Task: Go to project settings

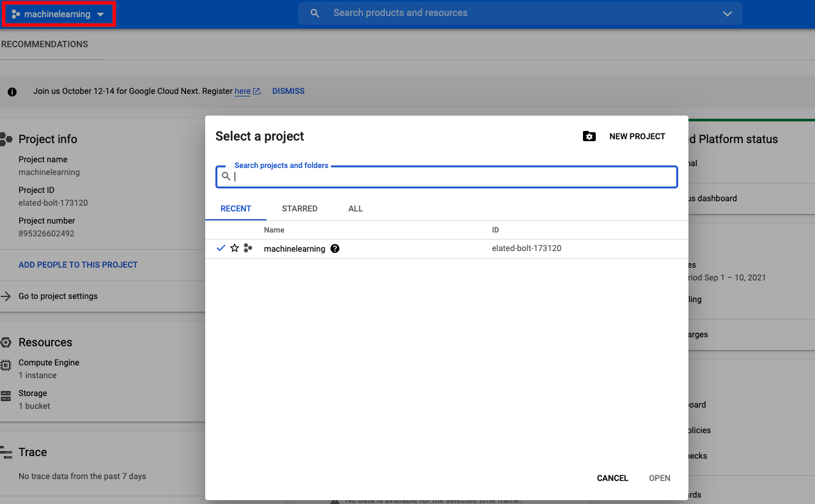Action: coord(58,296)
